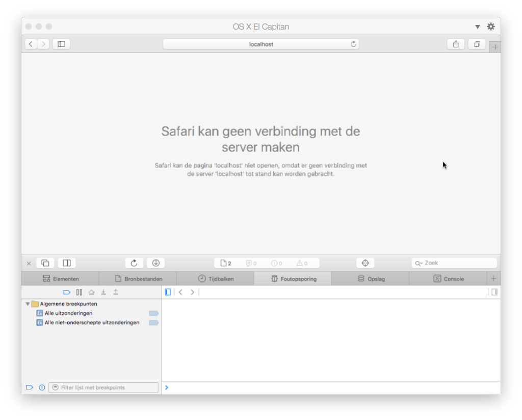Pause script execution
The width and height of the screenshot is (522, 420).
coord(79,292)
